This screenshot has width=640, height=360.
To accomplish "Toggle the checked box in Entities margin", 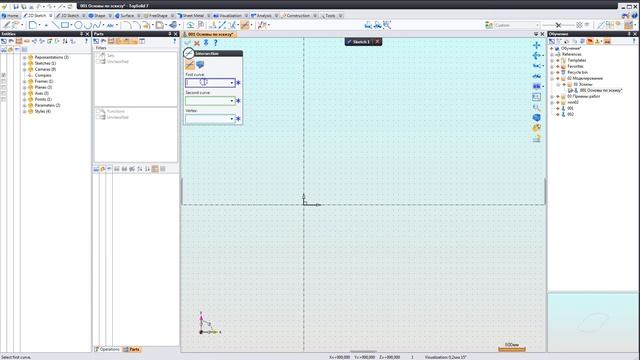I will (x=4, y=76).
